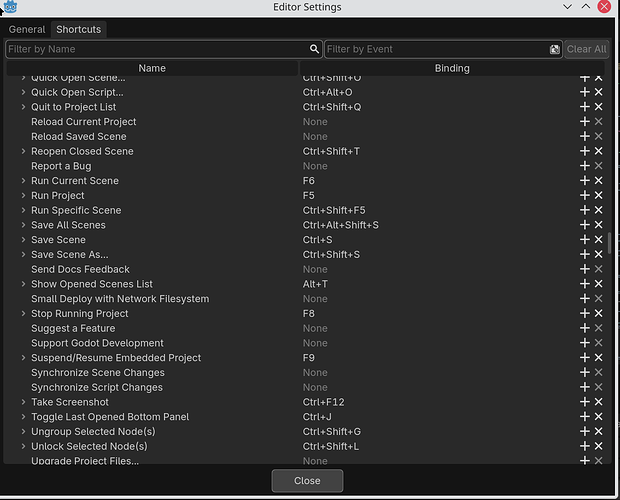620x500 pixels.
Task: Select the Synchronize Script Changes row
Action: (x=305, y=387)
